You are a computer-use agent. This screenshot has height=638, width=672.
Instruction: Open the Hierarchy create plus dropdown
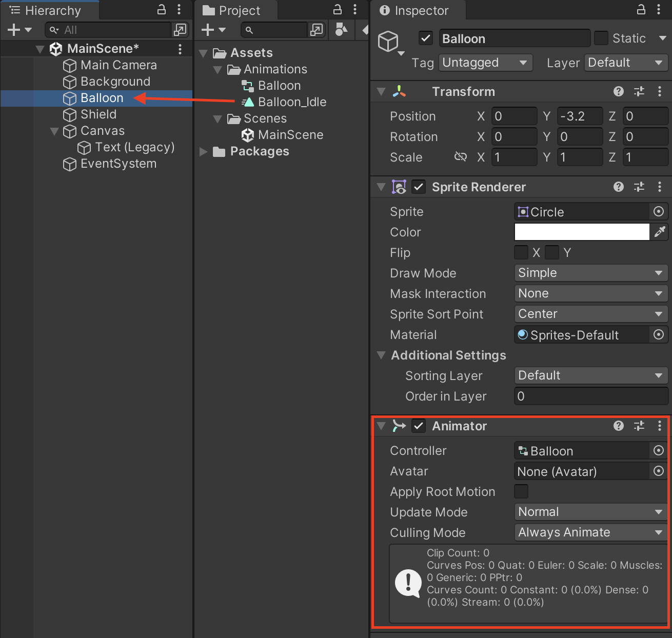19,30
